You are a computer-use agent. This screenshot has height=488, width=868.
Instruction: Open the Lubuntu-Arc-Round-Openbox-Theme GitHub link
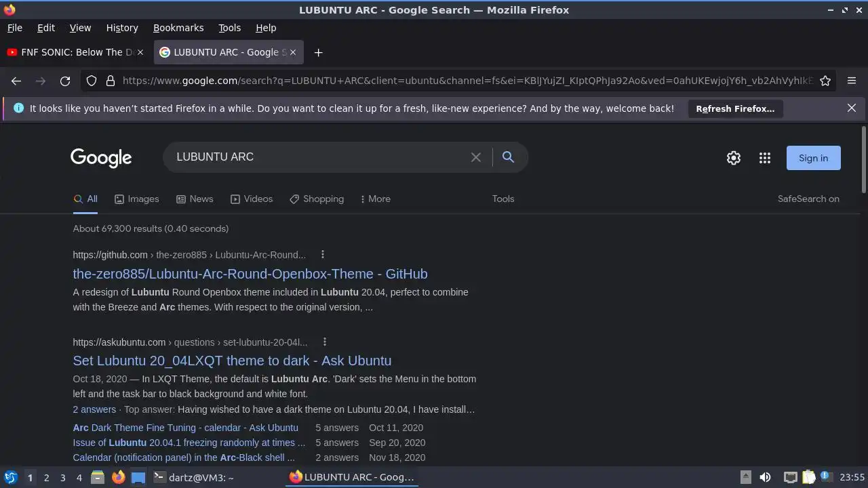250,274
